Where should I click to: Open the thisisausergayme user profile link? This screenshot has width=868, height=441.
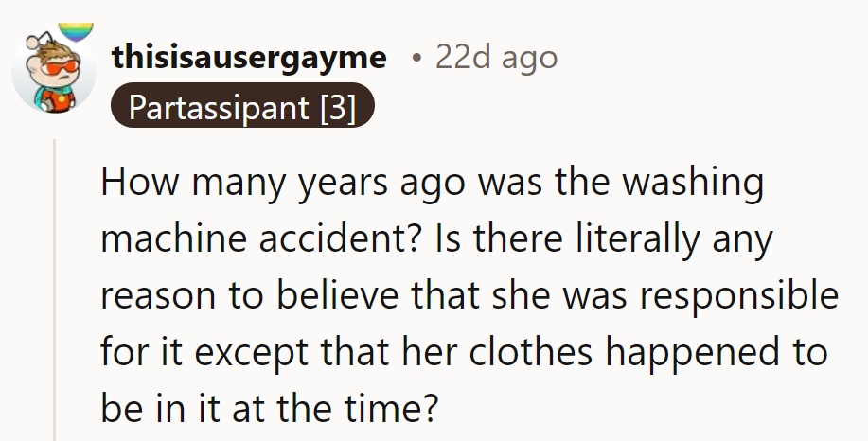pyautogui.click(x=249, y=58)
